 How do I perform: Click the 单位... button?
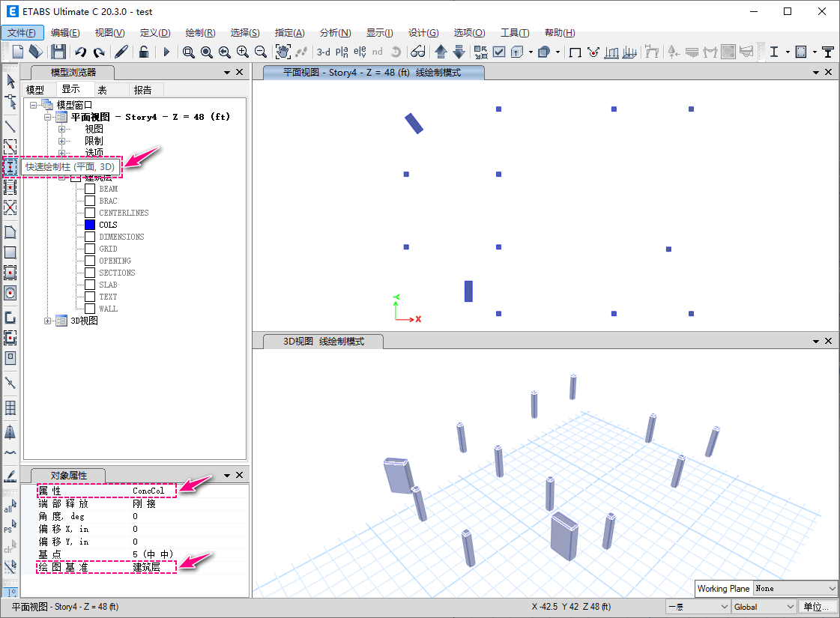[x=818, y=607]
